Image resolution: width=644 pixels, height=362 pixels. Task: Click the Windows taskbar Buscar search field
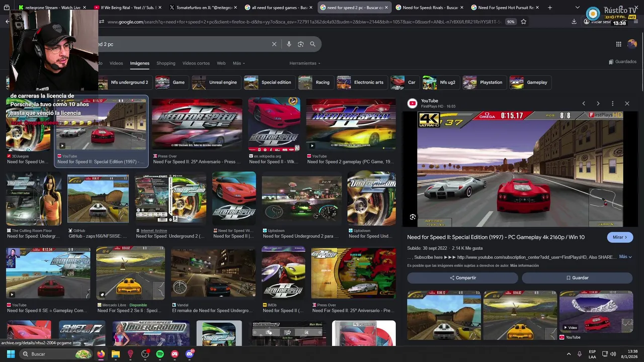click(x=56, y=354)
